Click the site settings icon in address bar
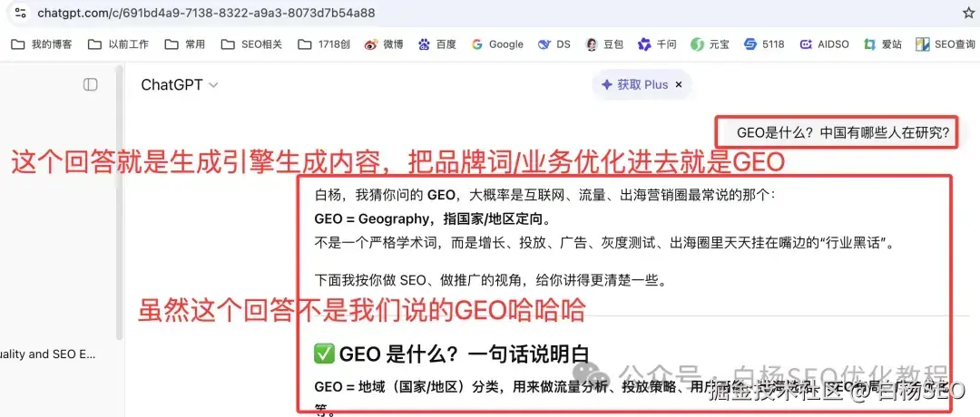The image size is (980, 417). coord(20,13)
